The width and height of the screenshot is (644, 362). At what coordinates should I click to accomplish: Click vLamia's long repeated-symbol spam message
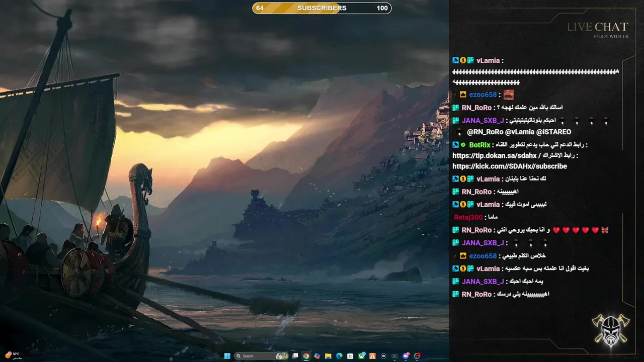535,77
